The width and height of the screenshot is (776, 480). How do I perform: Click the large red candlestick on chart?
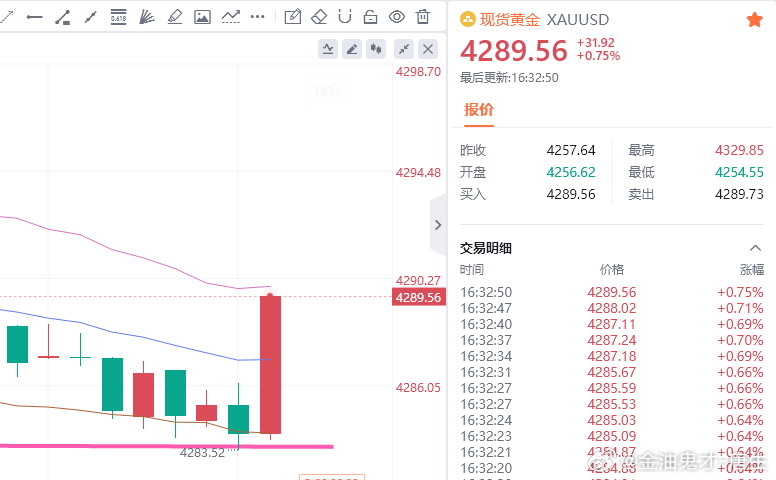pos(270,365)
